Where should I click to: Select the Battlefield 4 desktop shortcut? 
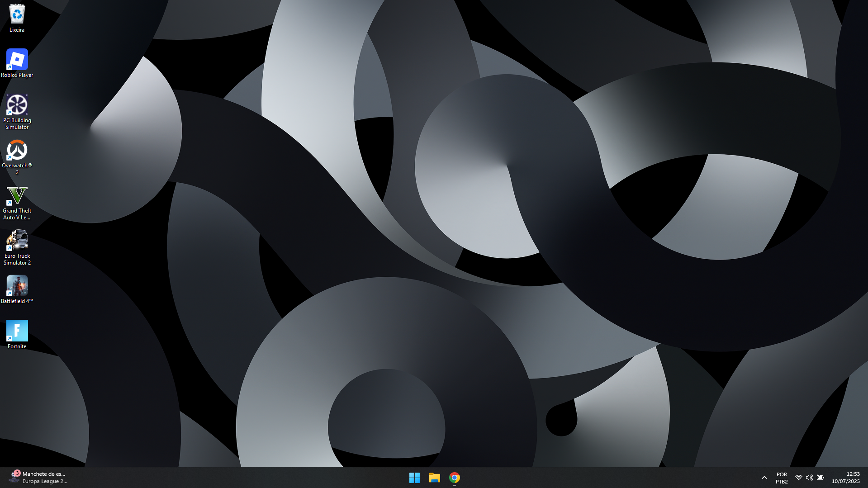[x=17, y=289]
